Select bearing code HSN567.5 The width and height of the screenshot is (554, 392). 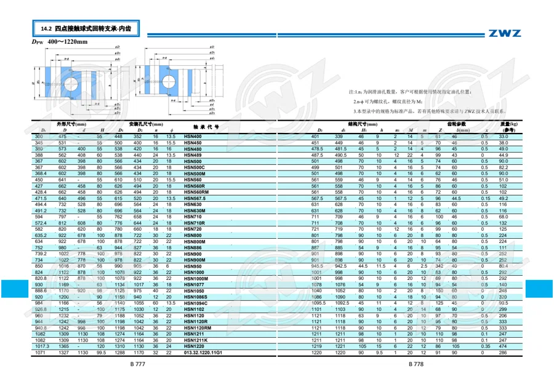click(x=195, y=199)
